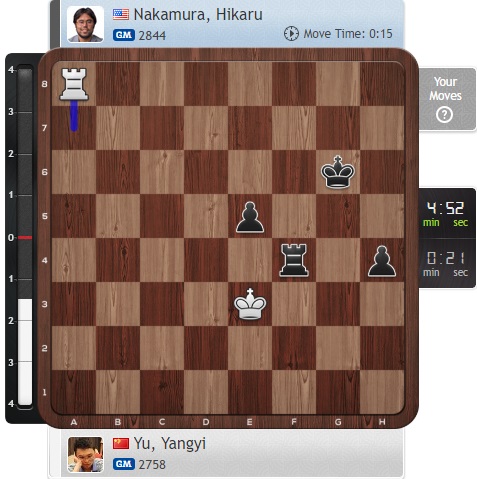Viewport: 477px width, 479px height.
Task: Select the black rook on f4
Action: pyautogui.click(x=294, y=260)
